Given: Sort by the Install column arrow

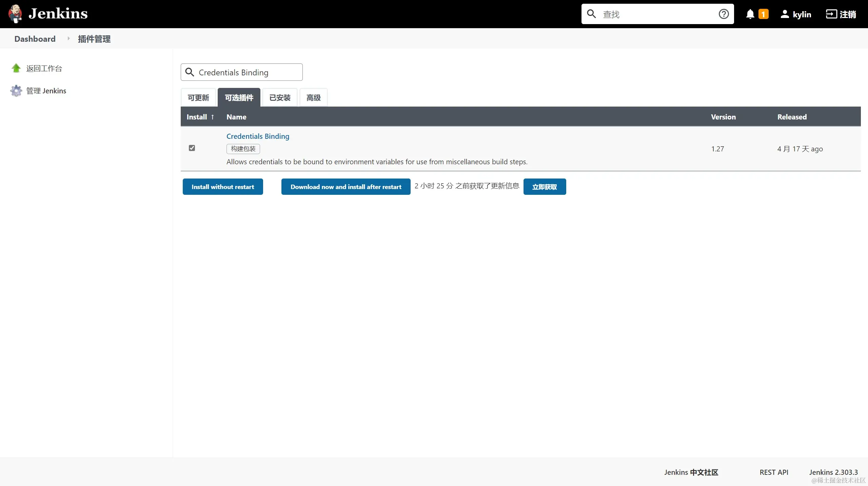Looking at the screenshot, I should pos(213,117).
